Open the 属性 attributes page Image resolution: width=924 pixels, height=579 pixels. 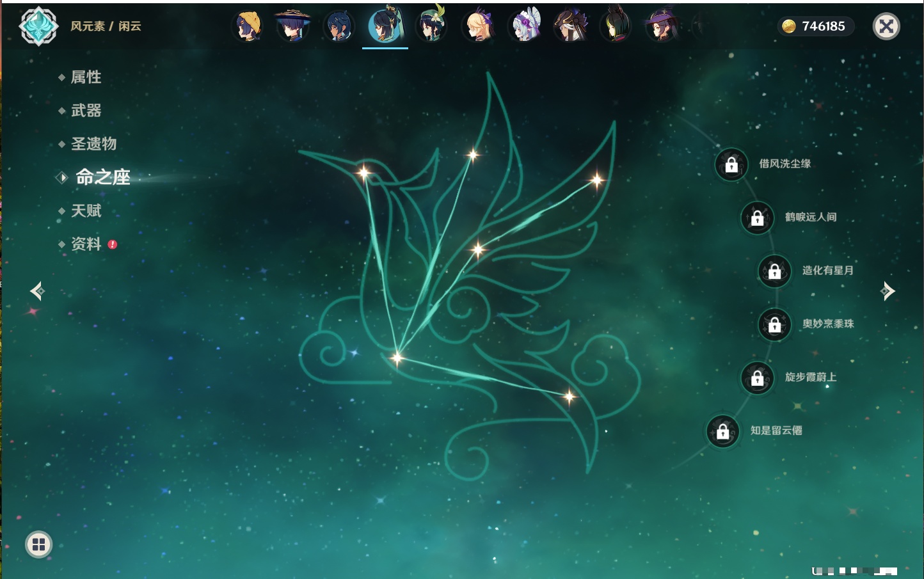pyautogui.click(x=86, y=77)
